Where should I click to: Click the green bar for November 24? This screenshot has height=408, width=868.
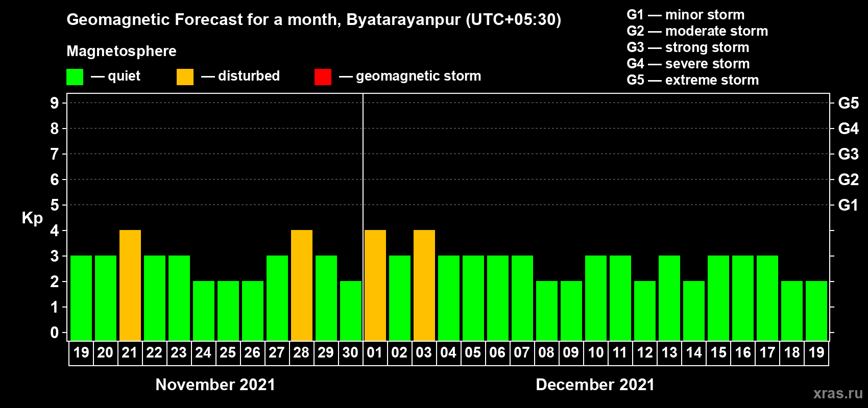pos(204,311)
